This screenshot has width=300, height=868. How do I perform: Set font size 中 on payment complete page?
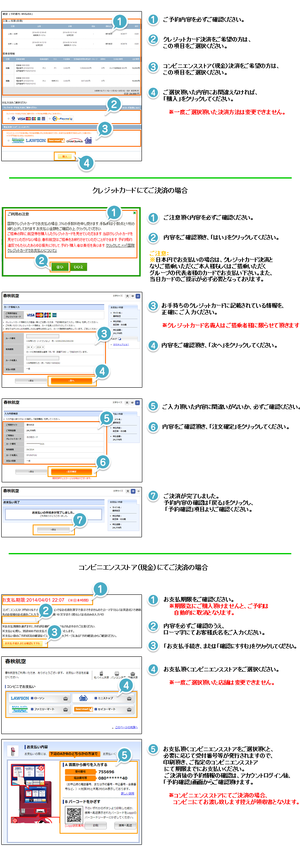(133, 491)
